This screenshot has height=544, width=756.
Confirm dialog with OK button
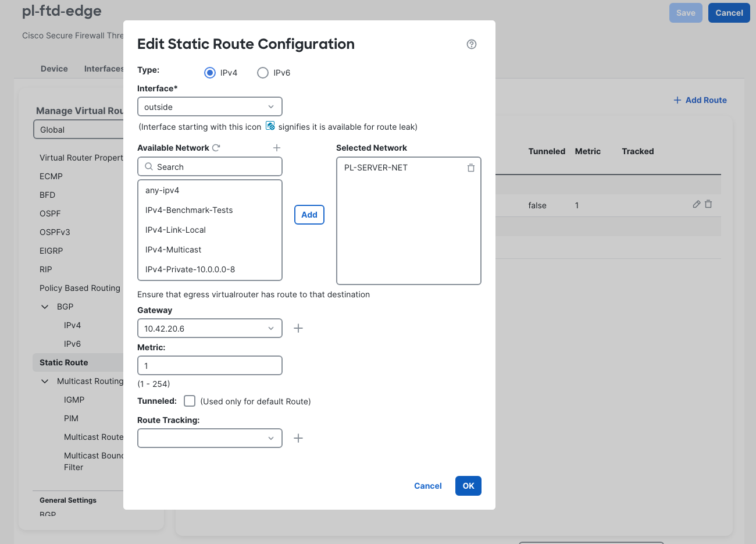pos(468,486)
